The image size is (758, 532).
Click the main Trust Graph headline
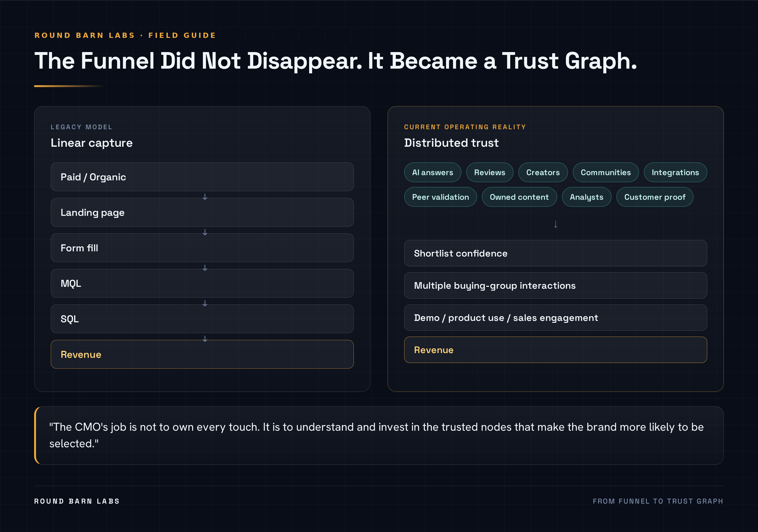click(x=335, y=61)
